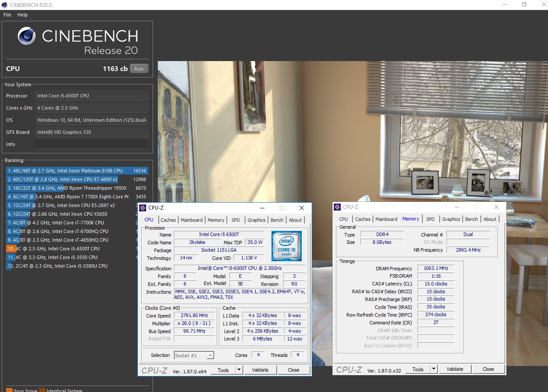548x392 pixels.
Task: Click CPU-Z icon in Memory window title bar
Action: 338,207
